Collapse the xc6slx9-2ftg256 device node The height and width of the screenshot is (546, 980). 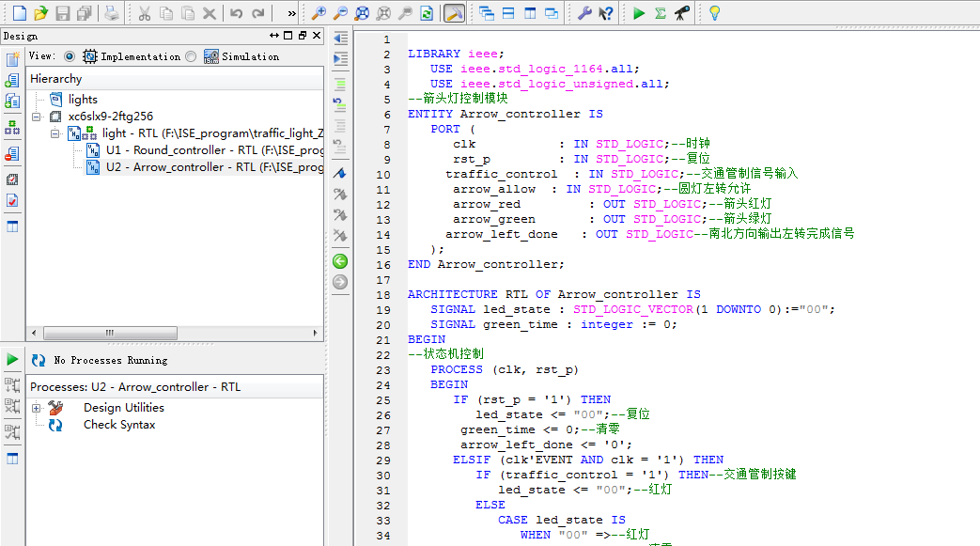pos(37,117)
